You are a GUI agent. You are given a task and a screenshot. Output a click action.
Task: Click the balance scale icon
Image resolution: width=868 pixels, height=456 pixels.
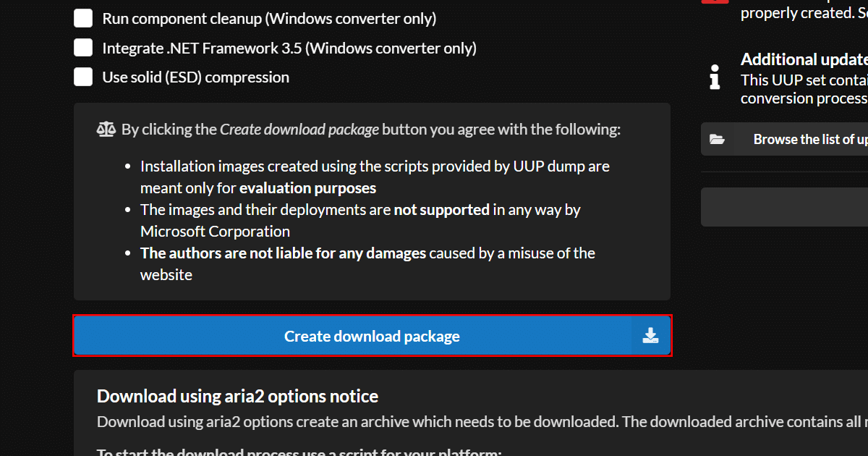pyautogui.click(x=106, y=130)
